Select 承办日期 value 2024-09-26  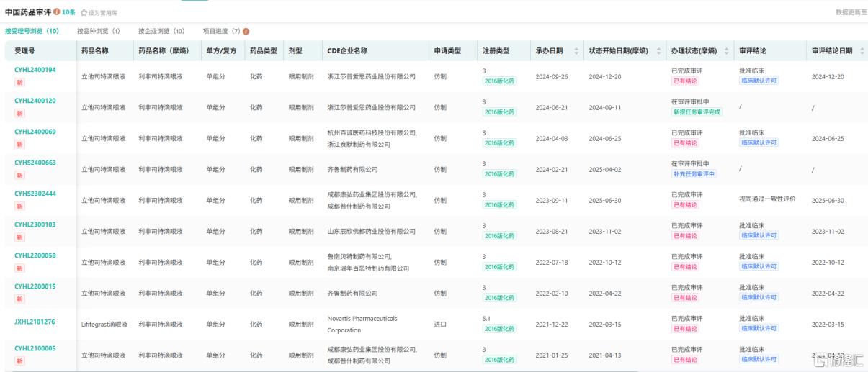coord(551,76)
